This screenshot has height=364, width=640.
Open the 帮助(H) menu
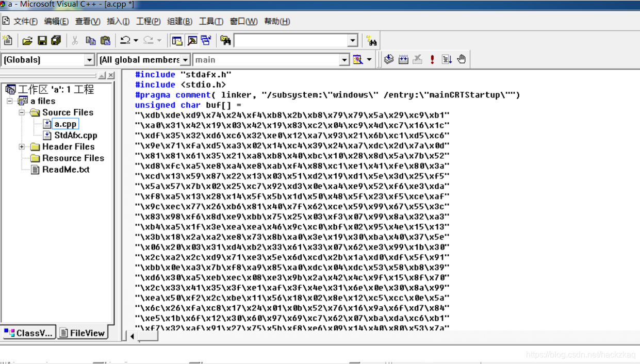pos(277,21)
